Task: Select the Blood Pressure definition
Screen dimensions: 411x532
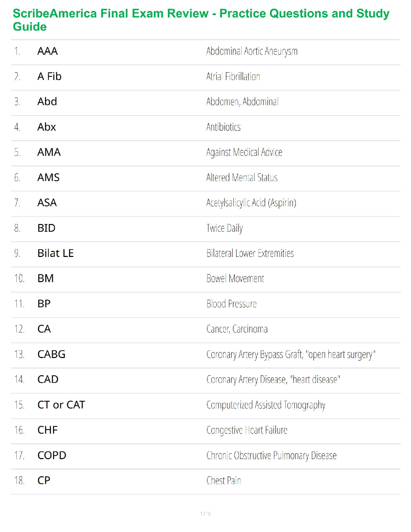Action: tap(231, 304)
